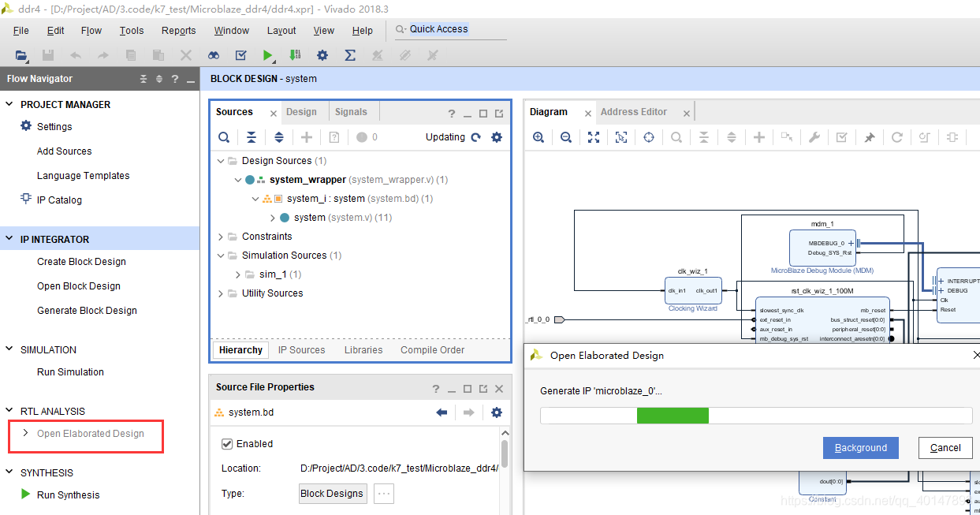Click the Sources refresh icon next to Updating
The image size is (980, 515).
pyautogui.click(x=475, y=137)
